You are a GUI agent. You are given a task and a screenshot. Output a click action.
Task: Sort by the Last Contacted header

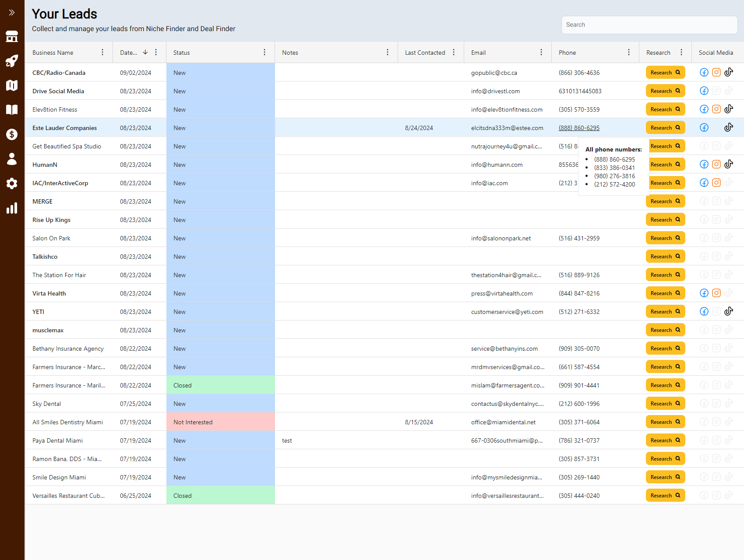[425, 53]
